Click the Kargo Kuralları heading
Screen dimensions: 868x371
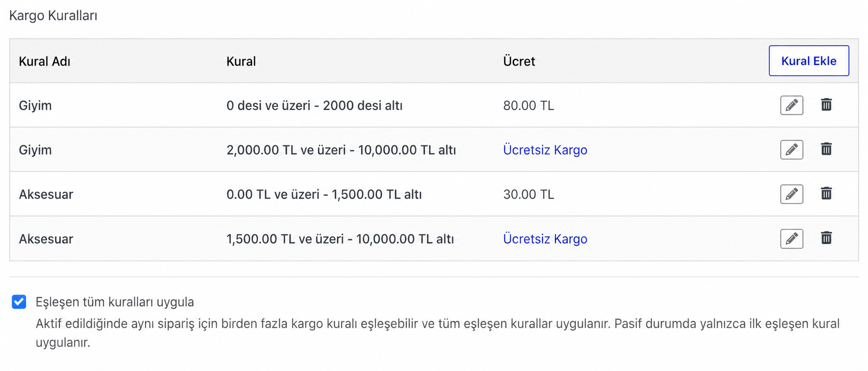(53, 15)
